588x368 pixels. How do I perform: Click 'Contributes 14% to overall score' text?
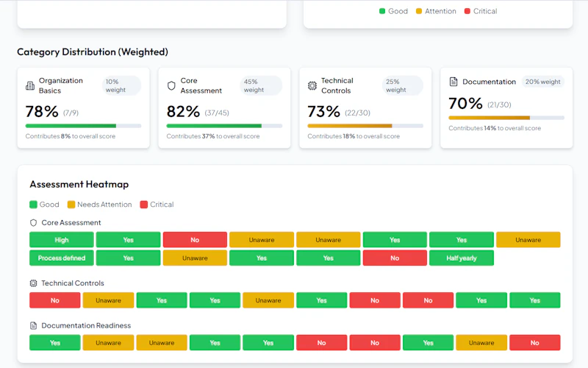(x=495, y=128)
